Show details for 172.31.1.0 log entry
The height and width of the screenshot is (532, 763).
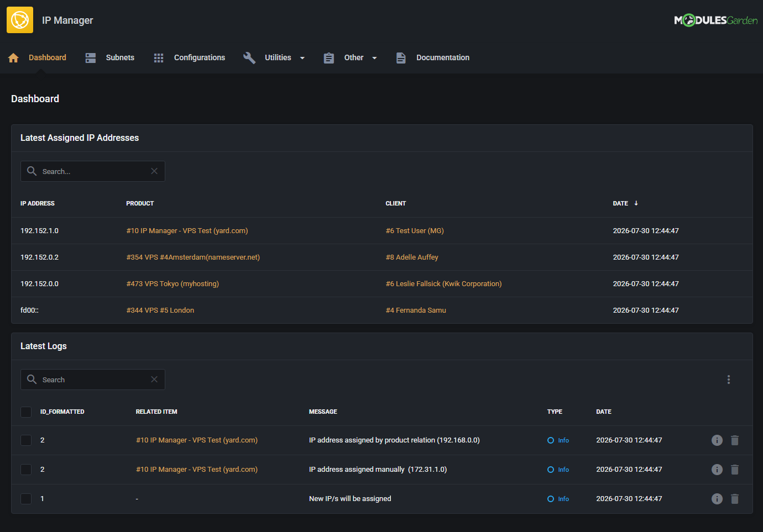717,470
